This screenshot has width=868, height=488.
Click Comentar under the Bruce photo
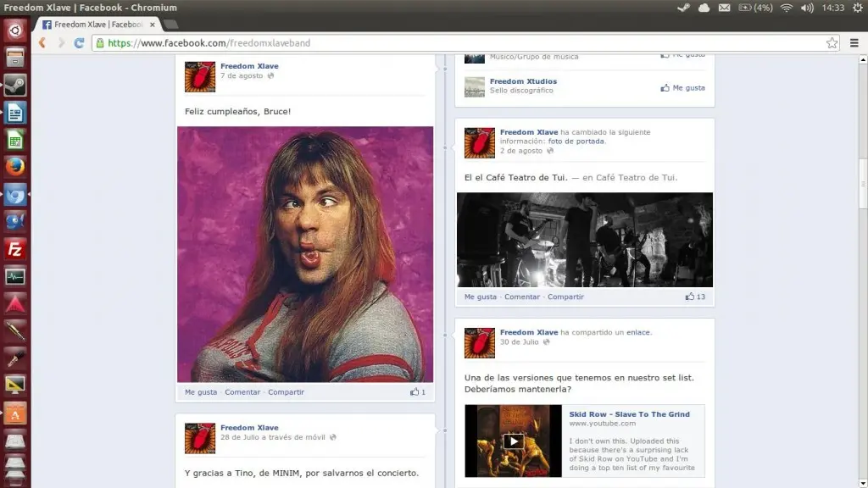coord(242,392)
